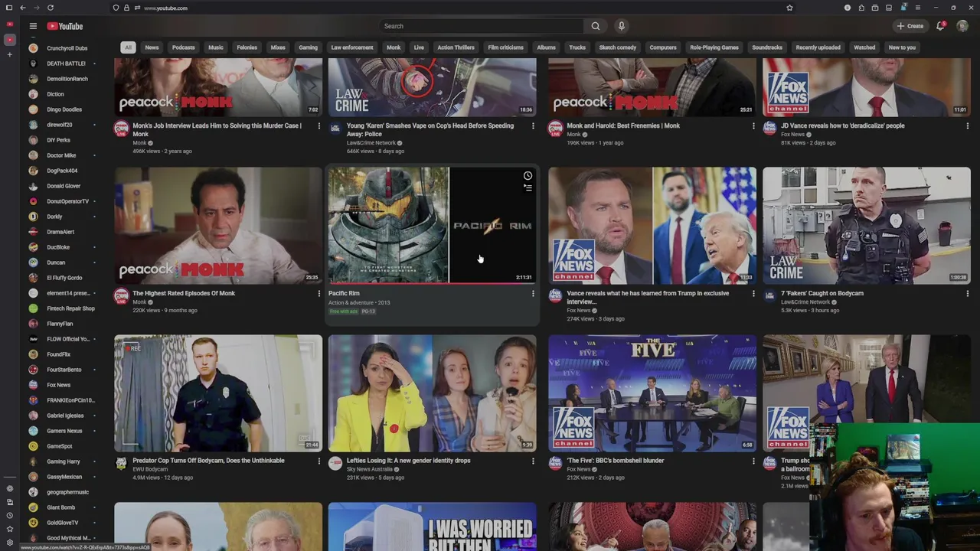The height and width of the screenshot is (551, 980).
Task: Open 'Monk and Harold: Best Frenemies' title
Action: pos(623,126)
